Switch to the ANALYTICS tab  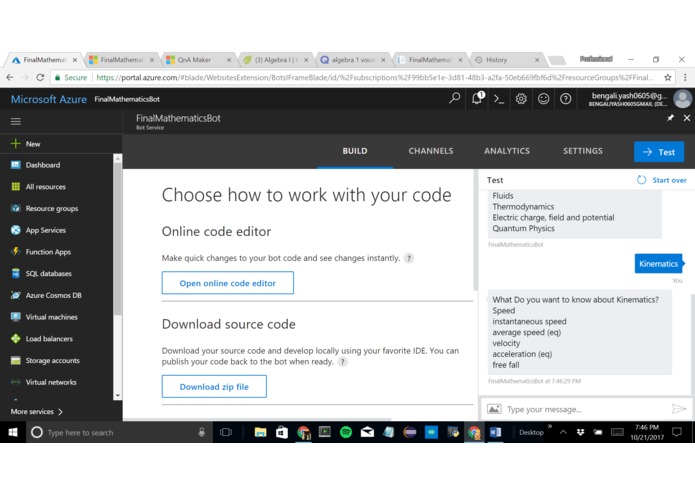[x=507, y=151]
